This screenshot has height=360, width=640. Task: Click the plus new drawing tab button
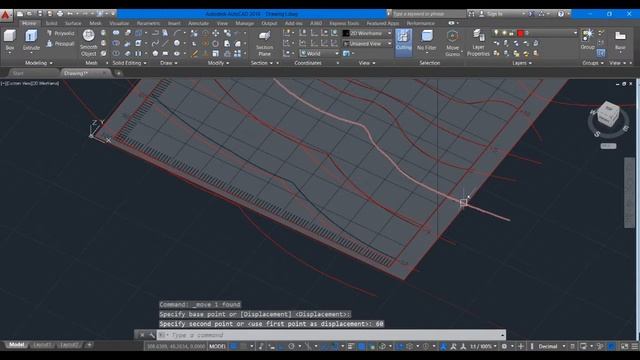click(x=119, y=73)
